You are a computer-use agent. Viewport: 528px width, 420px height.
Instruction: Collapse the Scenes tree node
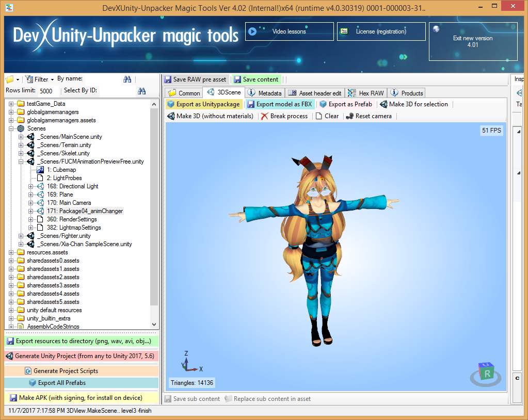(11, 128)
